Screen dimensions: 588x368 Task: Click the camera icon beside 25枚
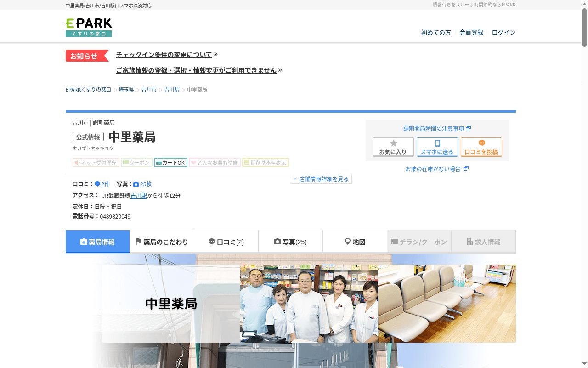click(136, 184)
